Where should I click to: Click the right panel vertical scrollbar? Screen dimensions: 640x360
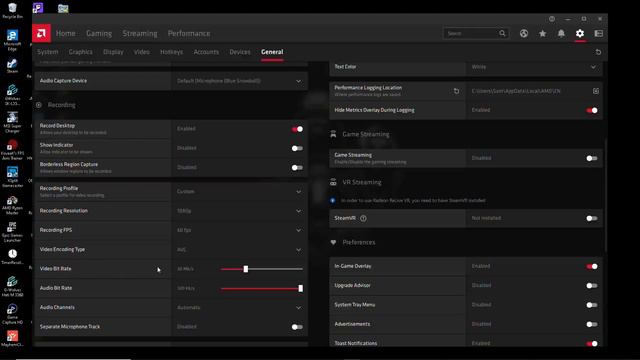coord(605,194)
